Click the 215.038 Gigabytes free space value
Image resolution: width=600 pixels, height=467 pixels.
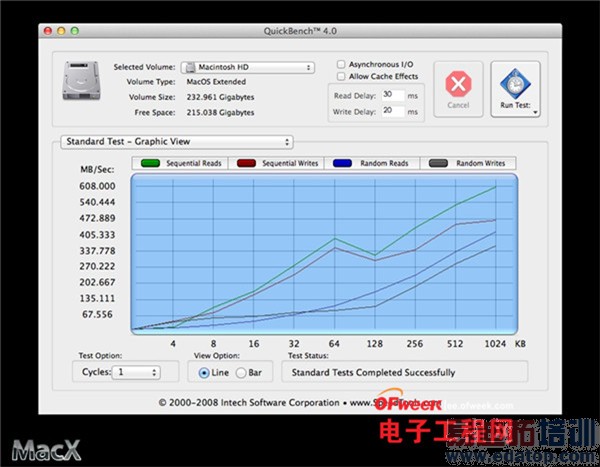click(220, 113)
